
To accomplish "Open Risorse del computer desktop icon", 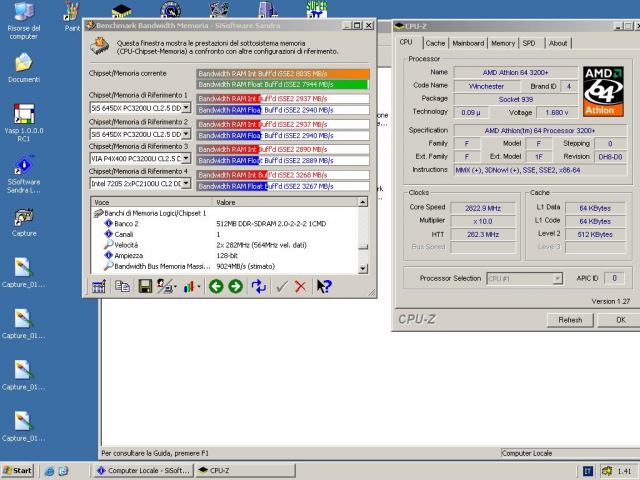I will pyautogui.click(x=24, y=20).
